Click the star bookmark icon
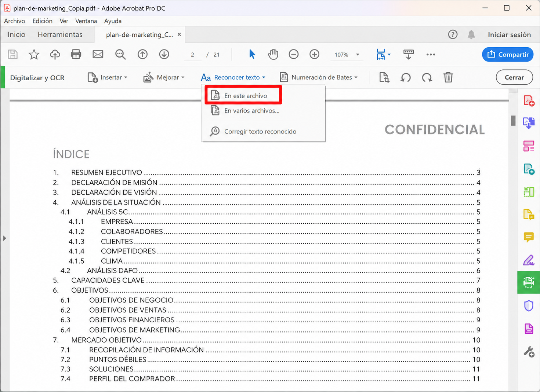This screenshot has height=392, width=540. (x=34, y=55)
